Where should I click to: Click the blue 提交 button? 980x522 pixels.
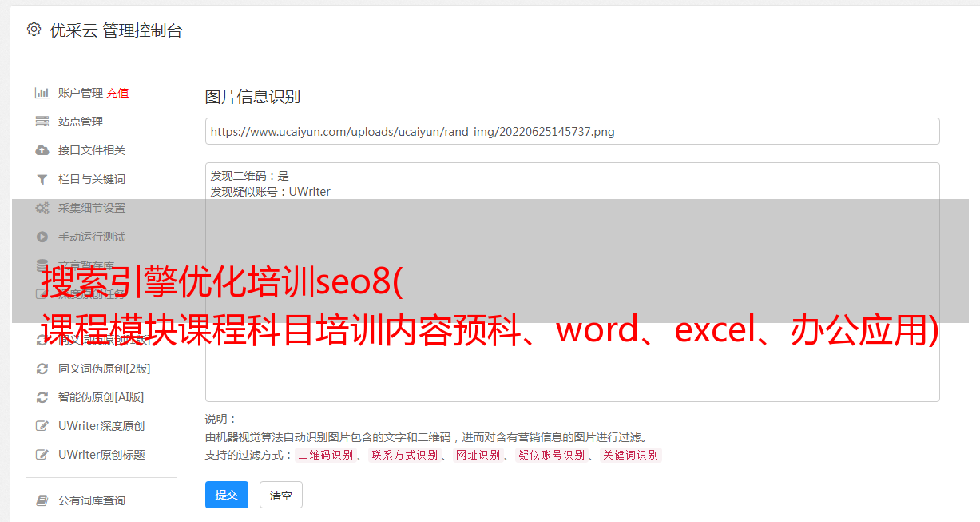[x=227, y=495]
